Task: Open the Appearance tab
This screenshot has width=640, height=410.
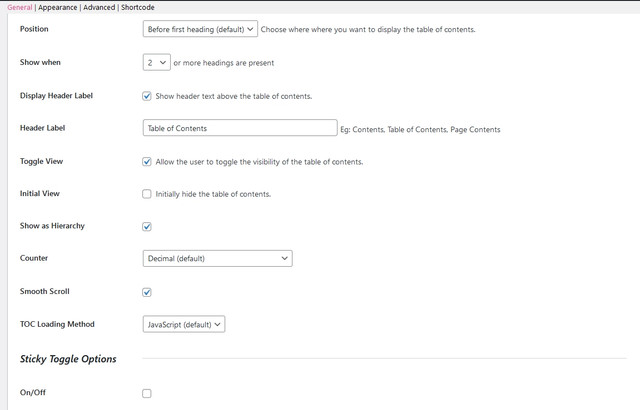Action: pos(58,7)
